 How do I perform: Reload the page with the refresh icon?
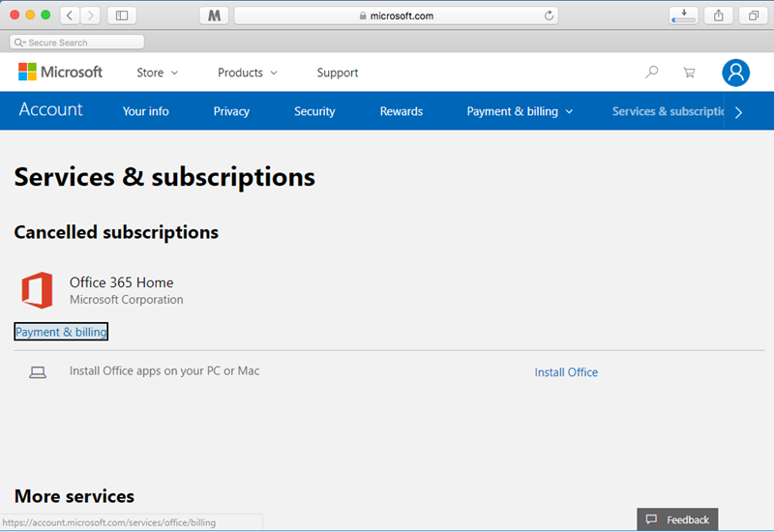(549, 15)
